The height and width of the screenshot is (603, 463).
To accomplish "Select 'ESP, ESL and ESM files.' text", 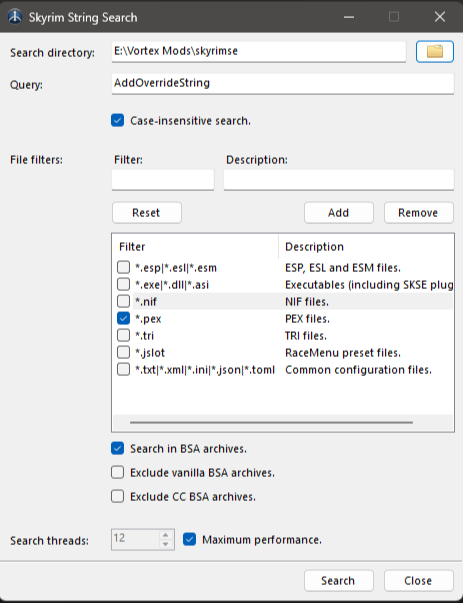I will click(343, 268).
